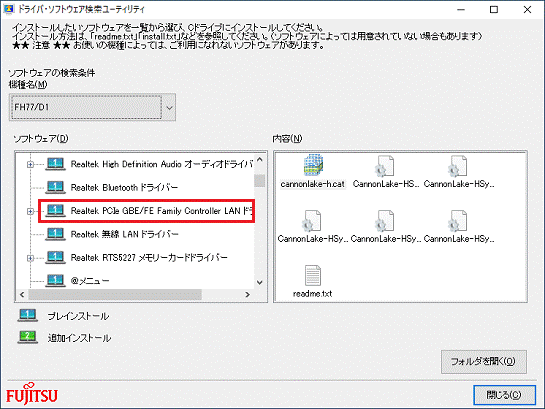Click the 閉じる(C) button

(x=504, y=395)
